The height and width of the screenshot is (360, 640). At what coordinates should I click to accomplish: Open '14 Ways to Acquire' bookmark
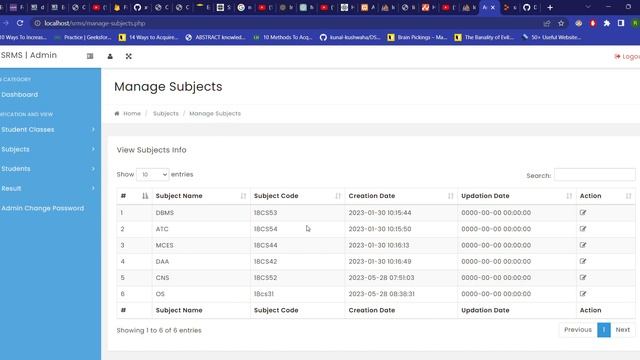[149, 37]
